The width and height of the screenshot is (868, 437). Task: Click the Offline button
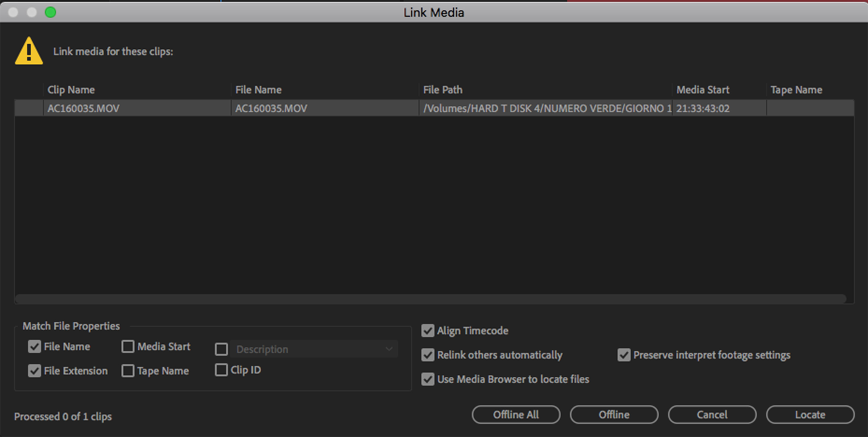[x=614, y=415]
